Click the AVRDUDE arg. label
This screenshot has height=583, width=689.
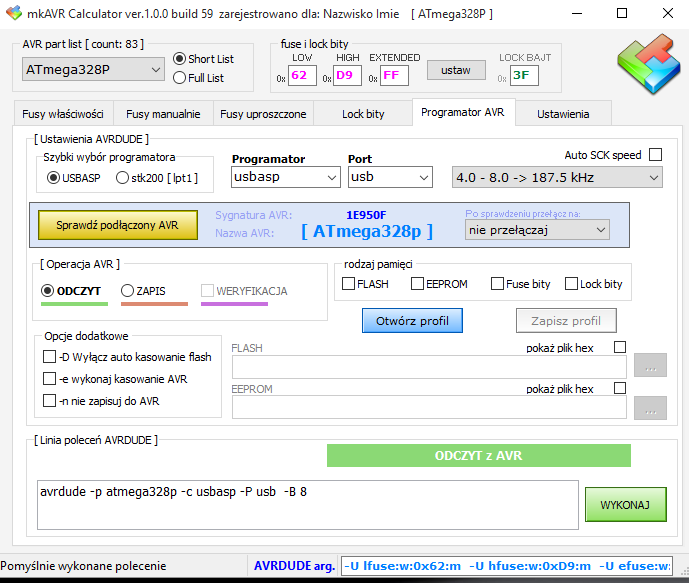294,566
